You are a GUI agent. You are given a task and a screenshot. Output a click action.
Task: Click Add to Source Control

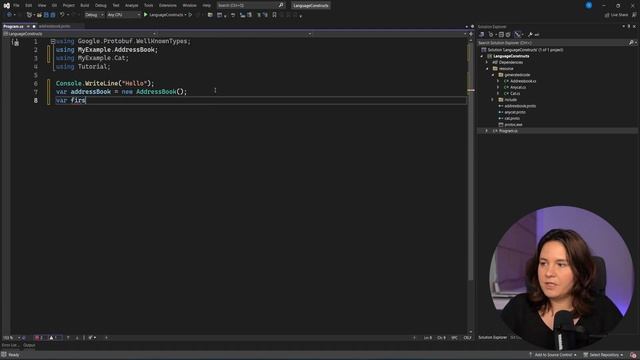tap(552, 355)
